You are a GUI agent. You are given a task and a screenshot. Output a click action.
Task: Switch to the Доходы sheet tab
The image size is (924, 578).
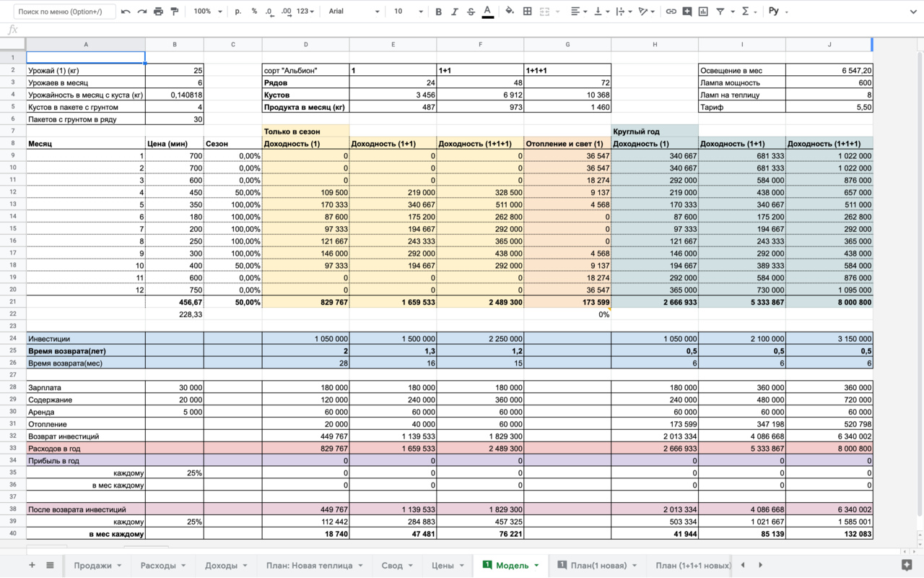click(x=226, y=565)
